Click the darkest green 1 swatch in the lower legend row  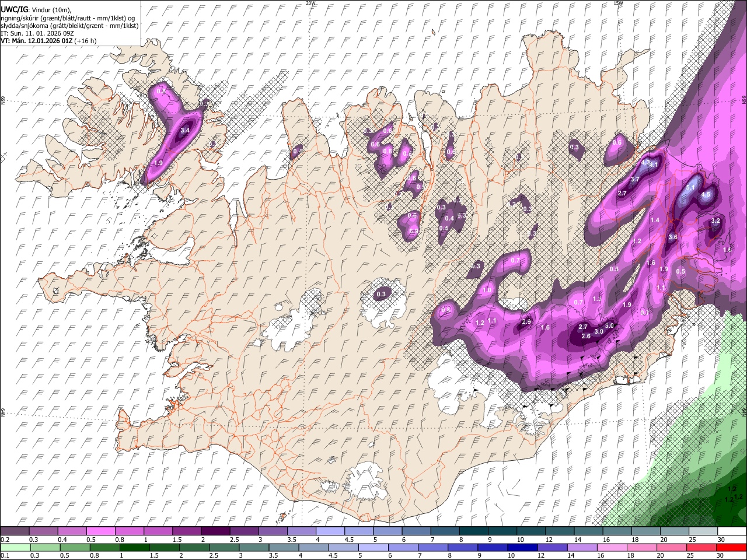[x=134, y=547]
